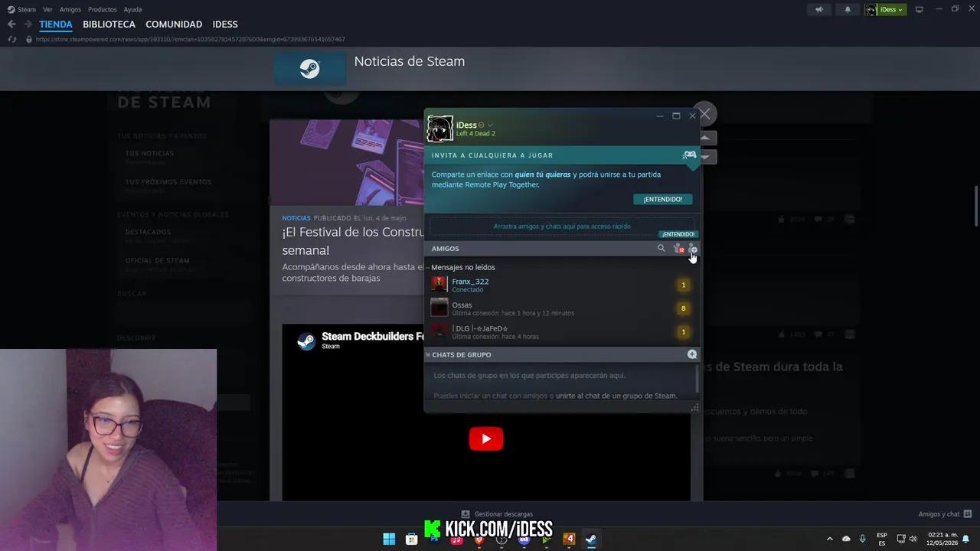Click Ossas unread badge showing 8
Viewport: 980px width, 551px height.
click(683, 308)
